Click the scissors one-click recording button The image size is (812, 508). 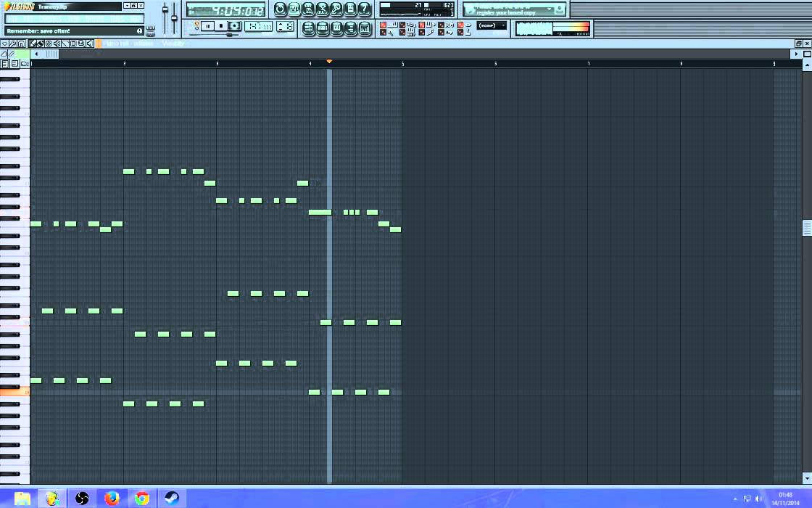tap(322, 9)
